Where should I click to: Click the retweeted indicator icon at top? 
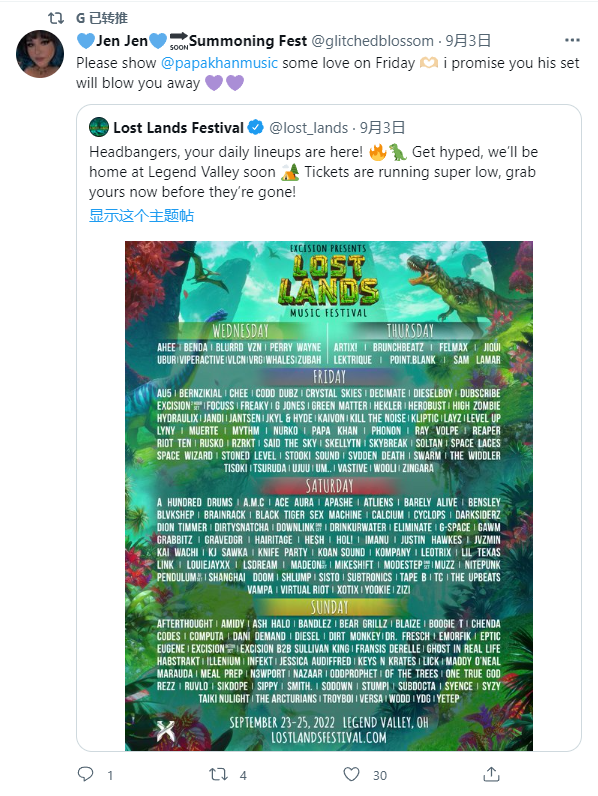56,18
